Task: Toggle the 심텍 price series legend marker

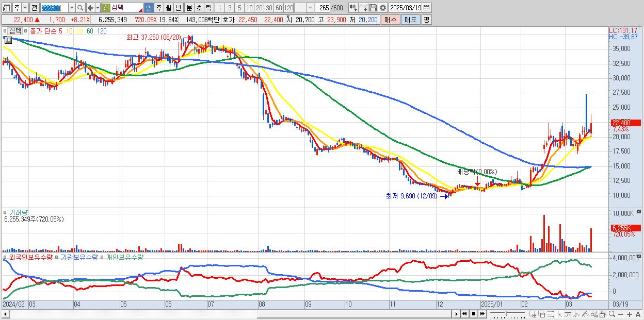Action: pos(6,30)
